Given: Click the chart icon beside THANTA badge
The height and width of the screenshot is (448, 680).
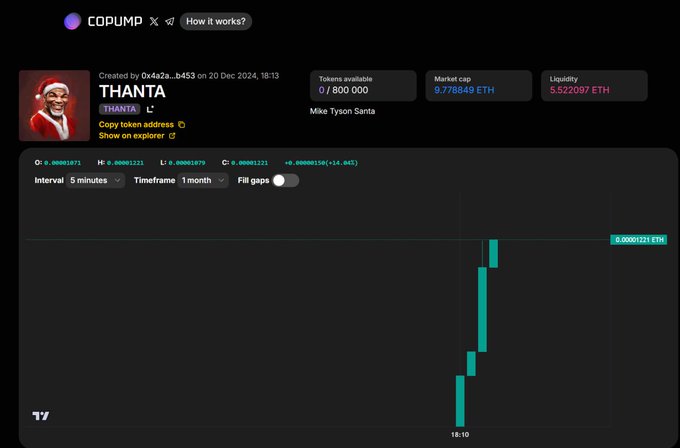Looking at the screenshot, I should coord(150,109).
